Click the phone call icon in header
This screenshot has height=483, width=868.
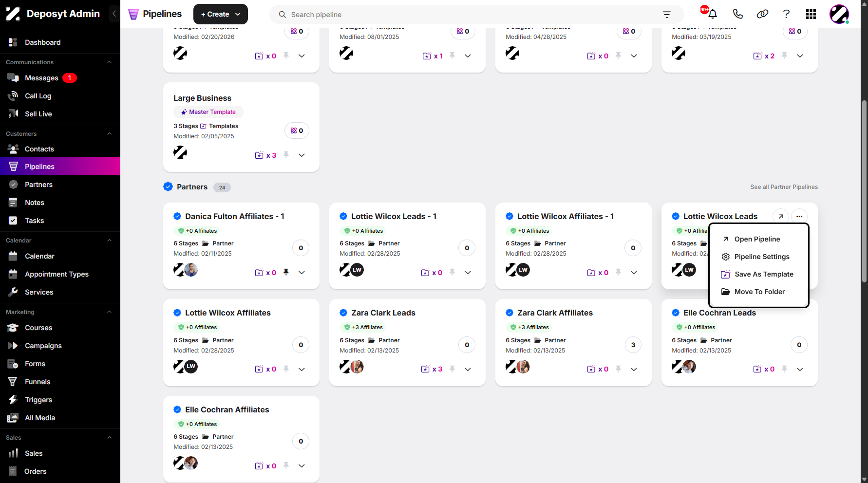tap(737, 14)
